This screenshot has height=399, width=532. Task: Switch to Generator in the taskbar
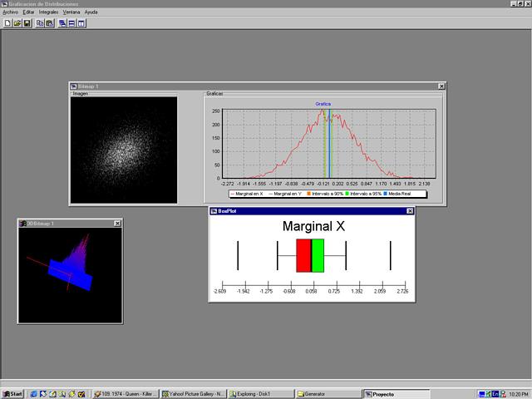[328, 393]
